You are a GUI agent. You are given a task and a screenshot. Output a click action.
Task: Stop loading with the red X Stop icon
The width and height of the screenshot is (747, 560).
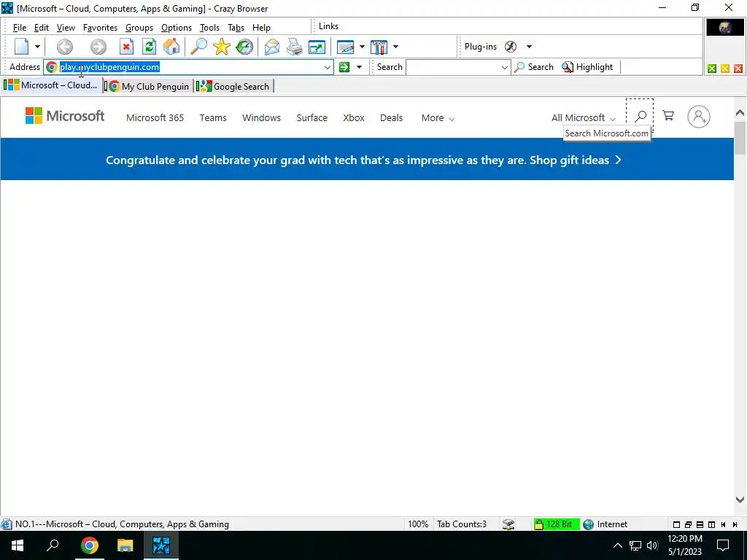pos(126,47)
